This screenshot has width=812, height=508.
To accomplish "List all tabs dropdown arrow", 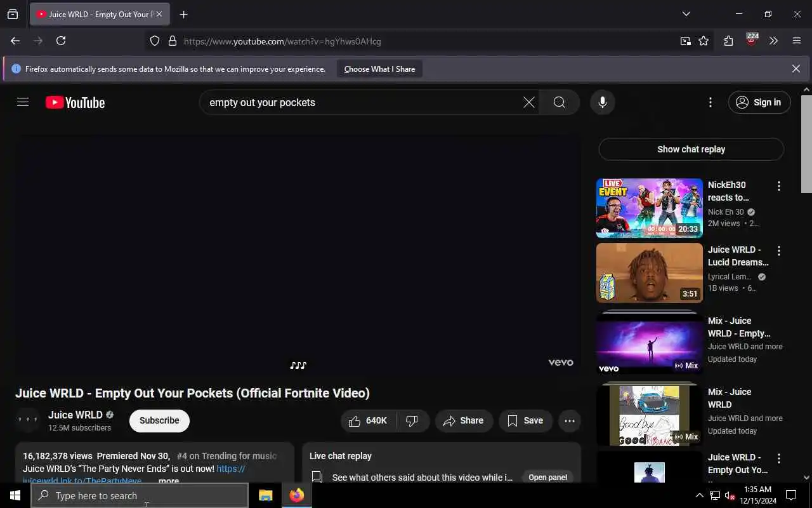I will [686, 14].
